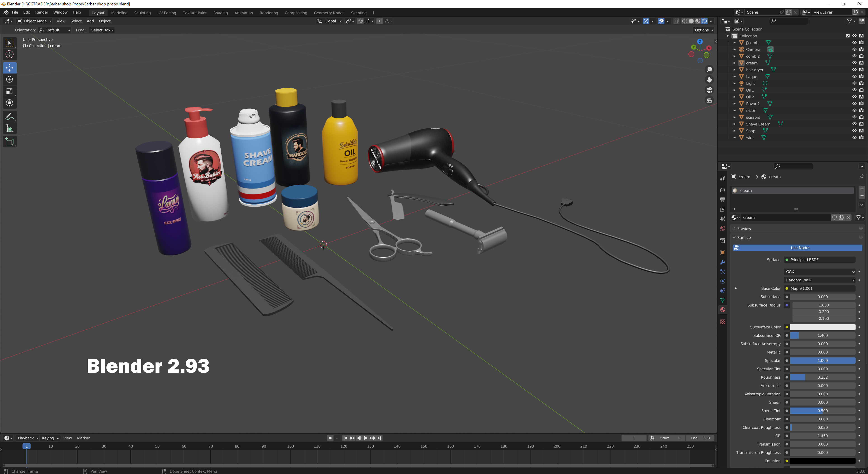Open the Texture properties checker tab
868x474 pixels.
tap(722, 322)
